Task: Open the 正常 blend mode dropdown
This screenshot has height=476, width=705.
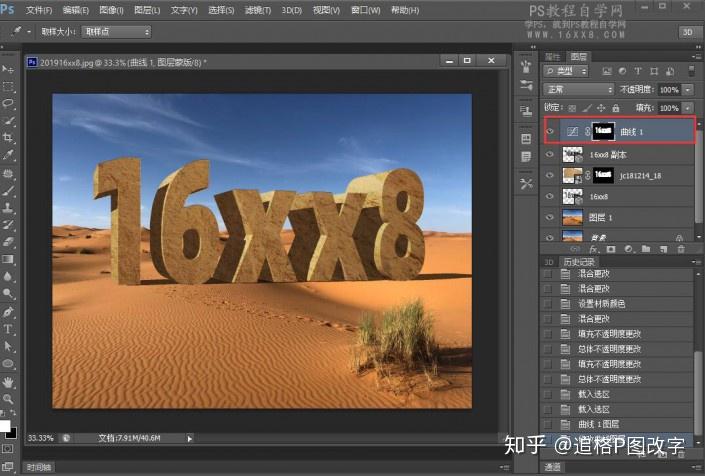Action: 579,89
